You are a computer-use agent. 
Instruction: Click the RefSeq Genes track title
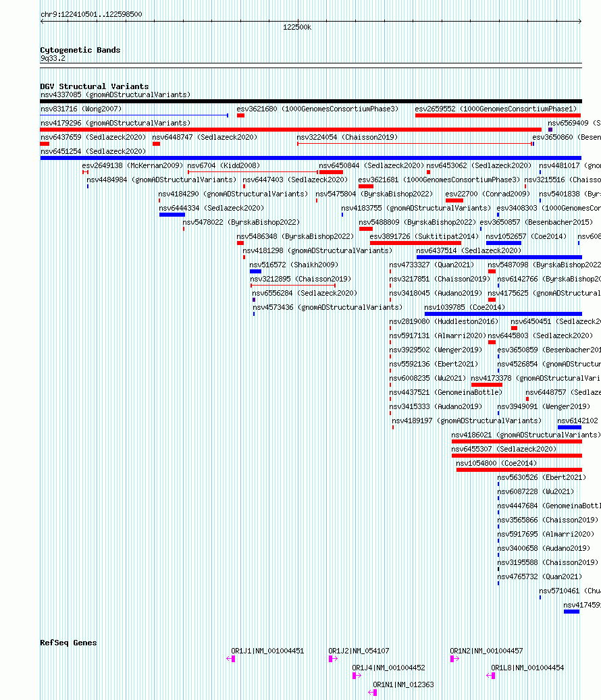tap(68, 643)
